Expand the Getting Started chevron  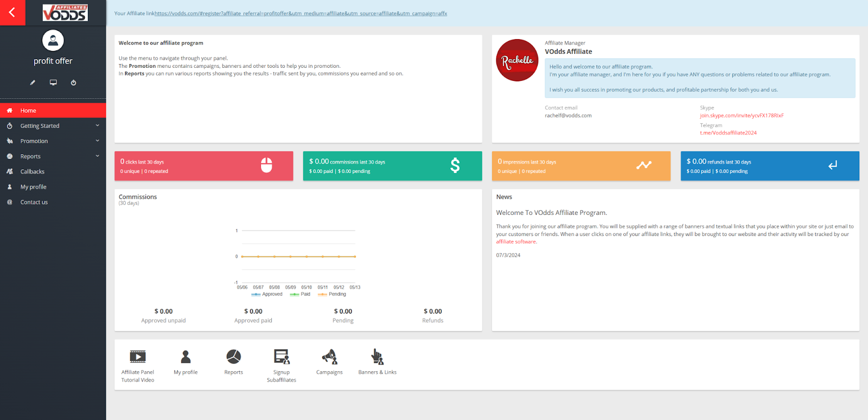tap(98, 125)
